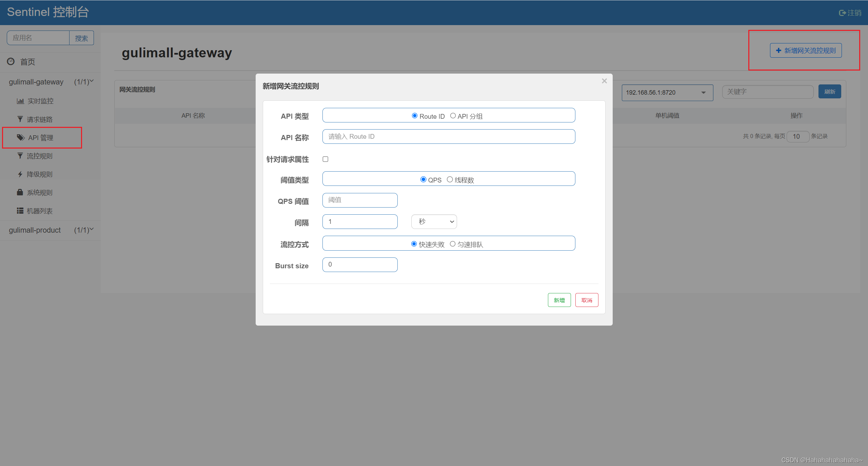Click the lock icon for 系统规则
The image size is (868, 466).
coord(20,192)
